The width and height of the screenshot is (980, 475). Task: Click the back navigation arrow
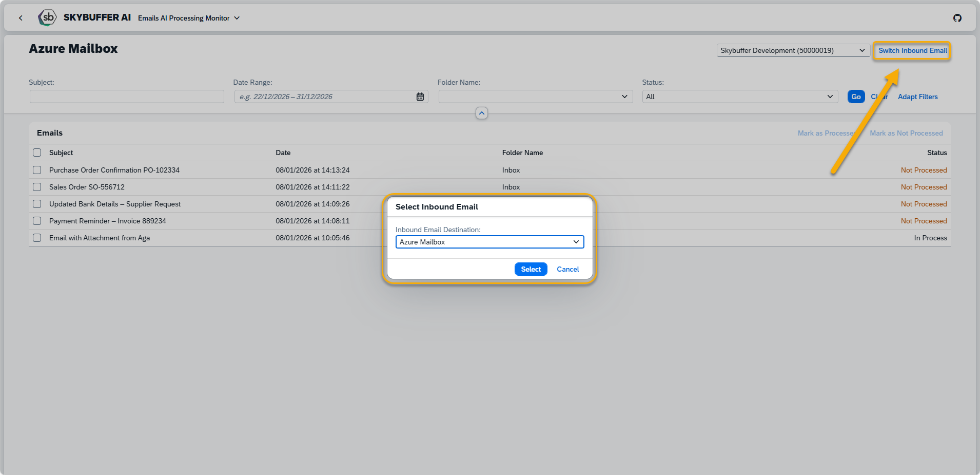click(x=21, y=18)
